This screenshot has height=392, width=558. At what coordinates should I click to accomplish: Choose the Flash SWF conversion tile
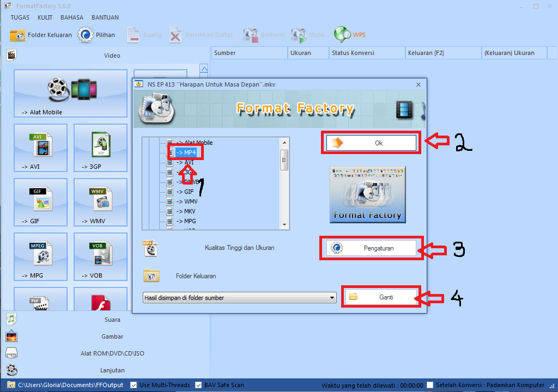point(100,299)
